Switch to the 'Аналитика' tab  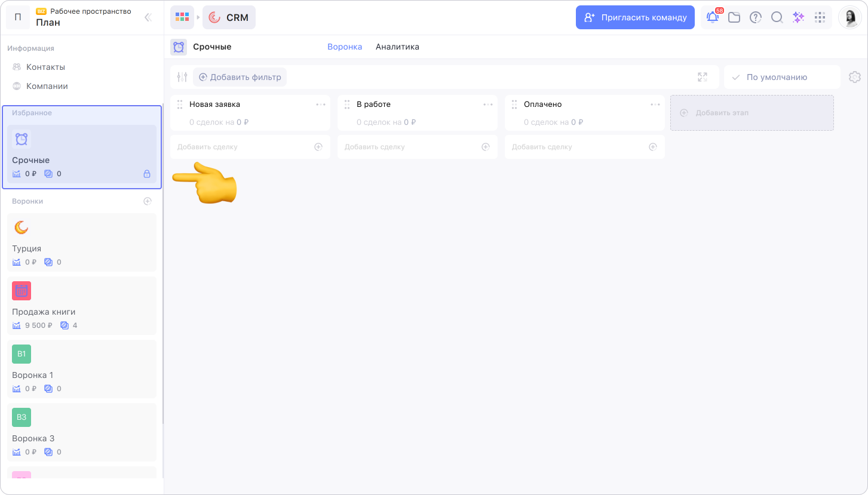397,47
